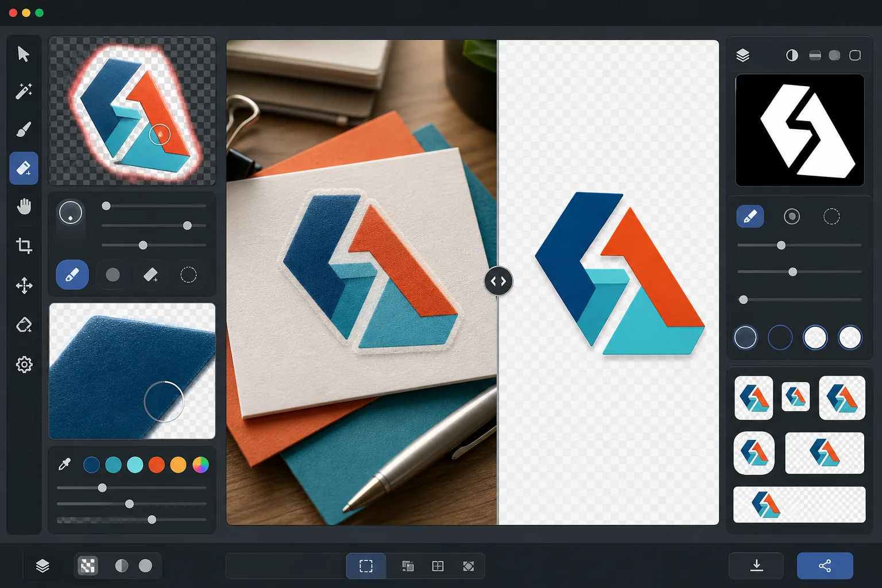This screenshot has width=882, height=588.
Task: Choose the eraser-plus brush mode
Action: pos(150,275)
